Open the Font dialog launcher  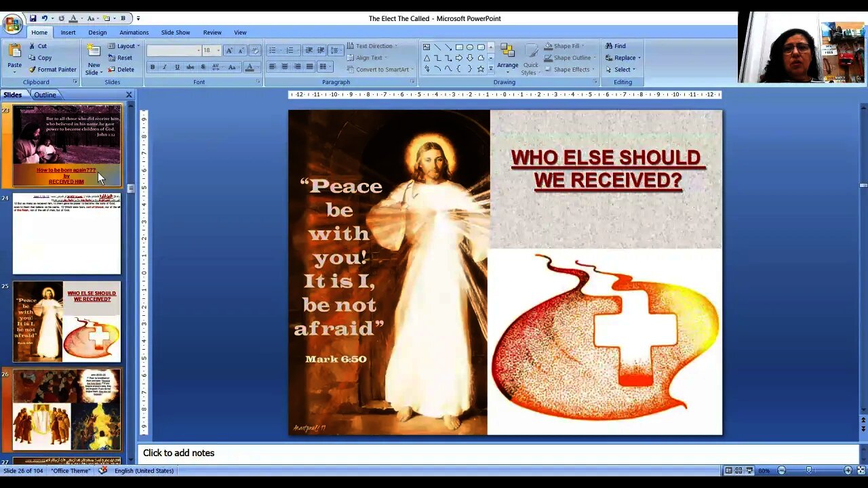pos(258,82)
